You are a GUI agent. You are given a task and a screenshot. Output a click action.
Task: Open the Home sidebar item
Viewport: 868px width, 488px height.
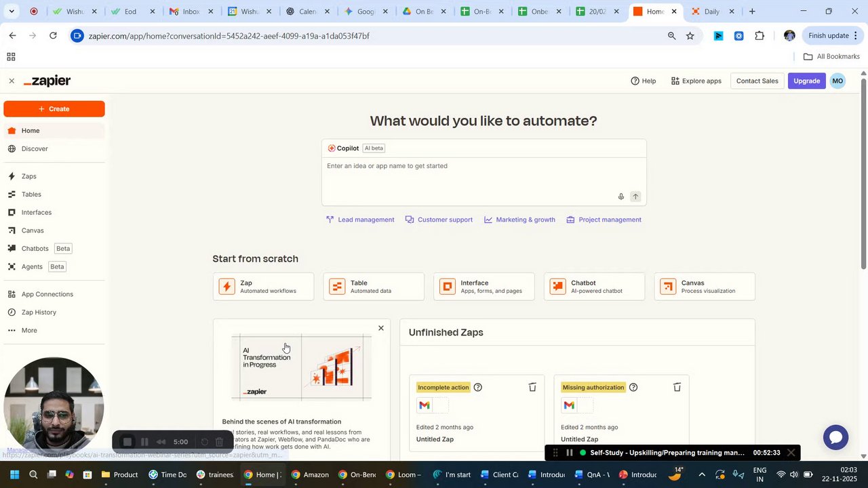tap(54, 131)
